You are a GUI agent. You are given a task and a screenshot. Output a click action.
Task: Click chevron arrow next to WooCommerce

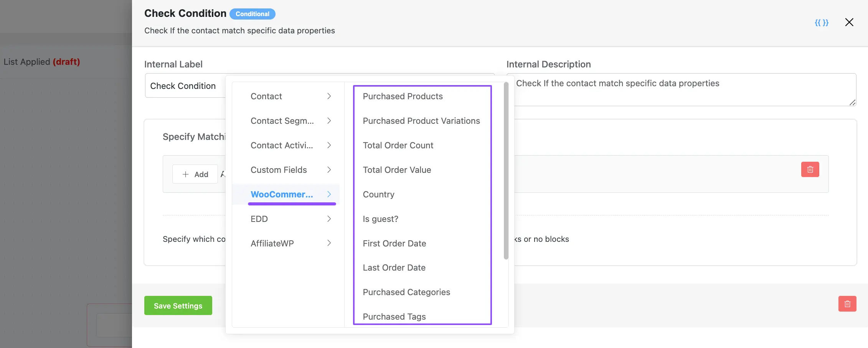tap(329, 194)
